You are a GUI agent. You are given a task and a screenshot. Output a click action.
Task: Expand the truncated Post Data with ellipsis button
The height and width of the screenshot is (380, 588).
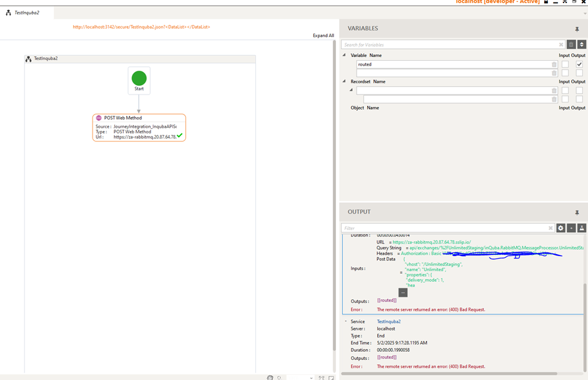(x=403, y=292)
